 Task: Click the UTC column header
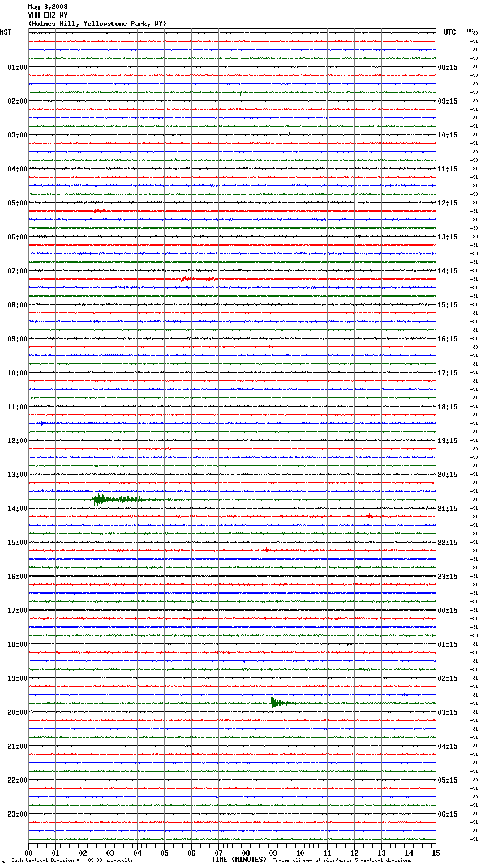pos(450,32)
